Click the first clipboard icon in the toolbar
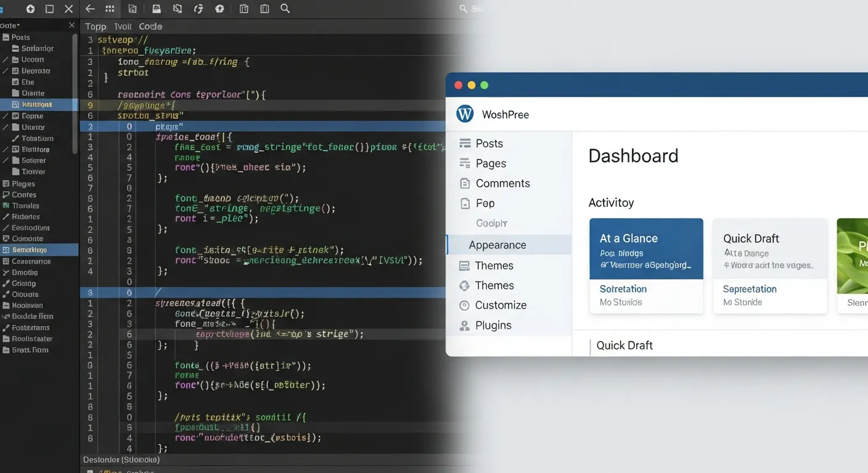This screenshot has height=473, width=868. click(x=244, y=9)
